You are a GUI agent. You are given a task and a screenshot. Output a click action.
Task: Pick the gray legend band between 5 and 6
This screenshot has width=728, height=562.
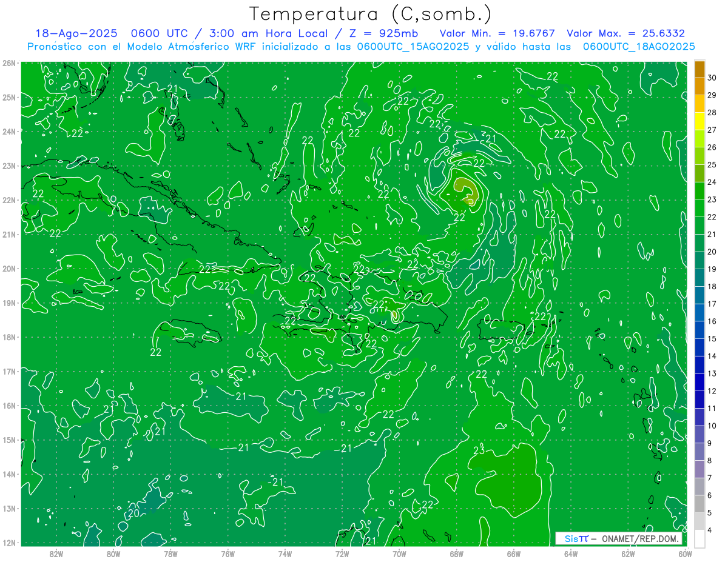click(x=699, y=504)
